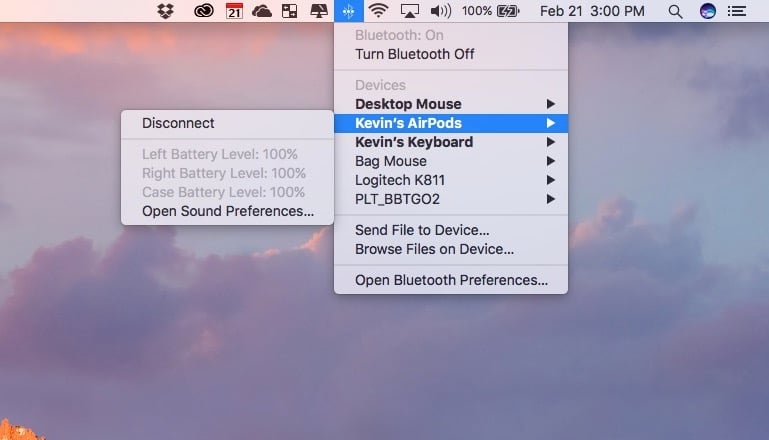Expand Kevin's AirPods submenu arrow

[x=550, y=123]
